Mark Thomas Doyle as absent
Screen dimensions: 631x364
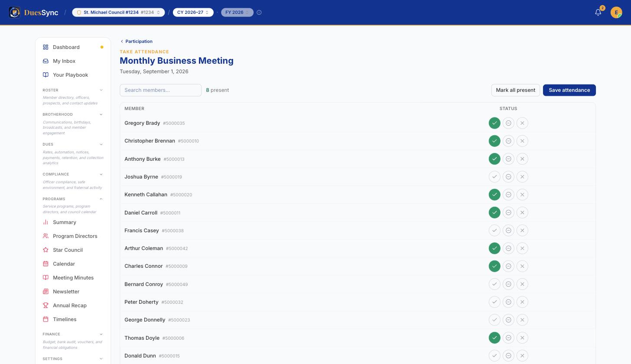click(522, 338)
